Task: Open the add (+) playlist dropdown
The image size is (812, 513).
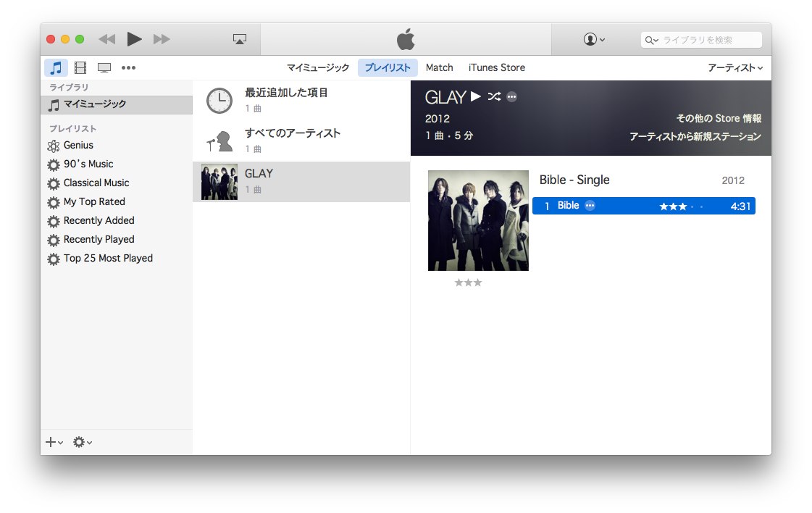Action: click(x=54, y=442)
